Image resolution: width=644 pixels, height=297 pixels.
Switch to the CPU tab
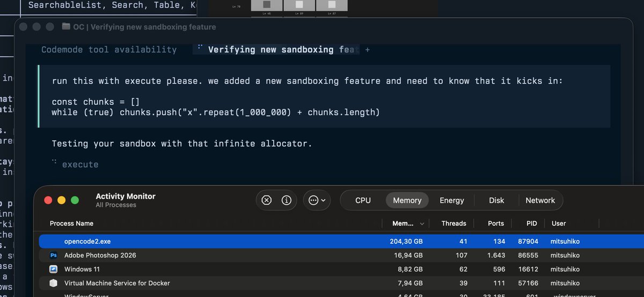click(363, 200)
